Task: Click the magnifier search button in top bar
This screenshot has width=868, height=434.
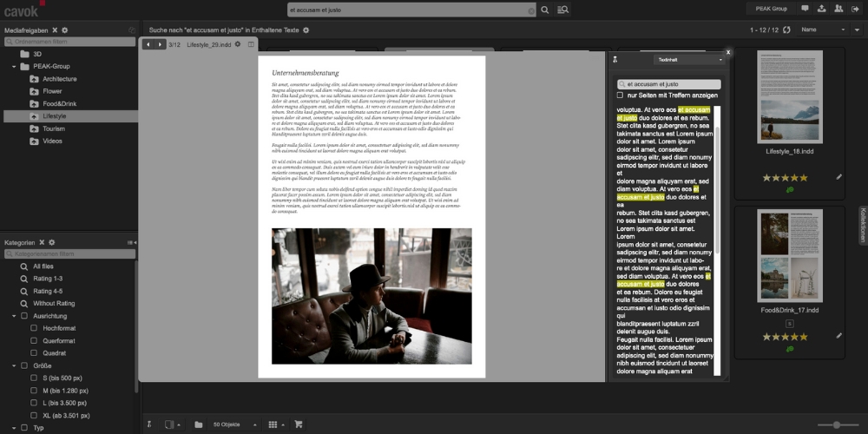Action: pos(545,10)
